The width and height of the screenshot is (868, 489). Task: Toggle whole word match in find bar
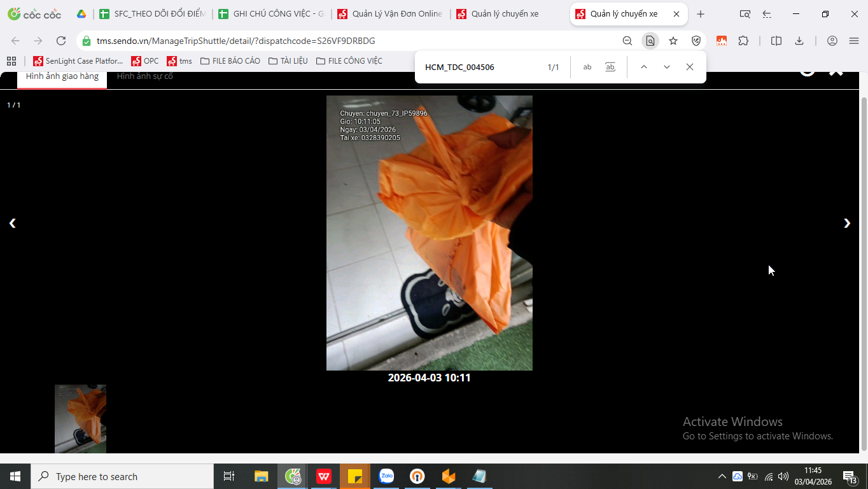pyautogui.click(x=610, y=67)
